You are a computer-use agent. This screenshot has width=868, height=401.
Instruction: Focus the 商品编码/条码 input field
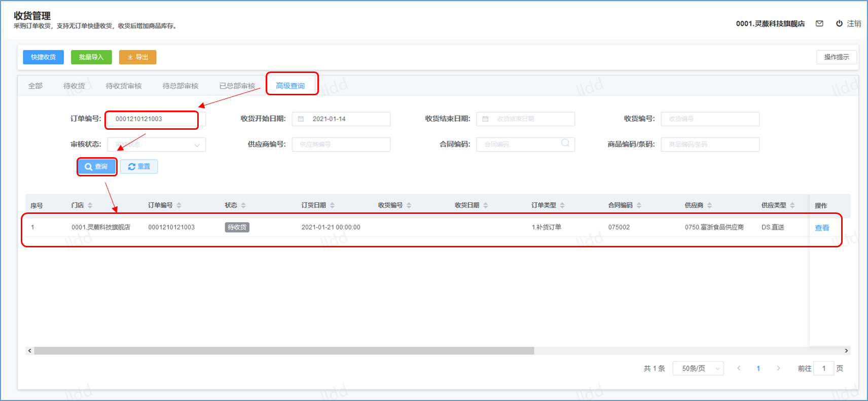pyautogui.click(x=710, y=144)
